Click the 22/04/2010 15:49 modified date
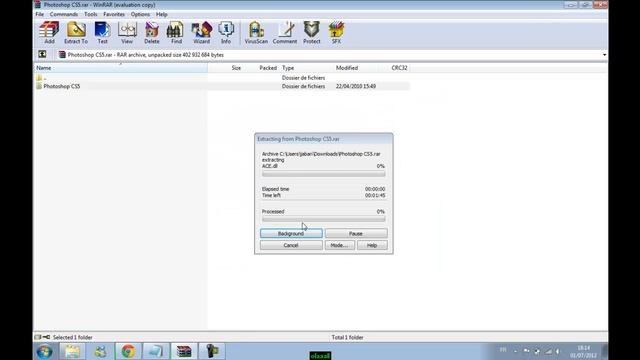Image resolution: width=640 pixels, height=360 pixels. click(356, 86)
